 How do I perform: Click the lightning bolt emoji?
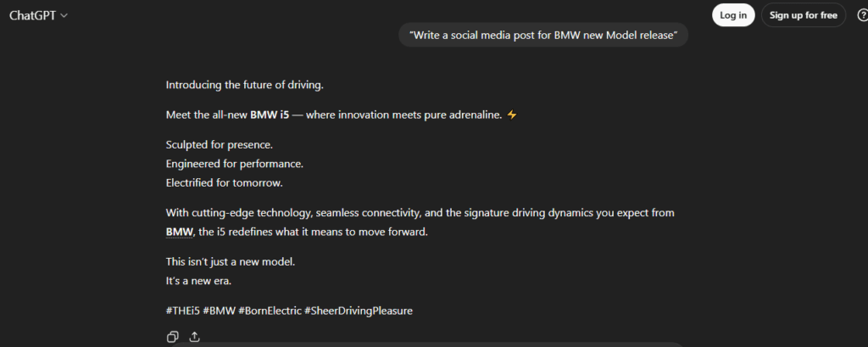tap(511, 115)
